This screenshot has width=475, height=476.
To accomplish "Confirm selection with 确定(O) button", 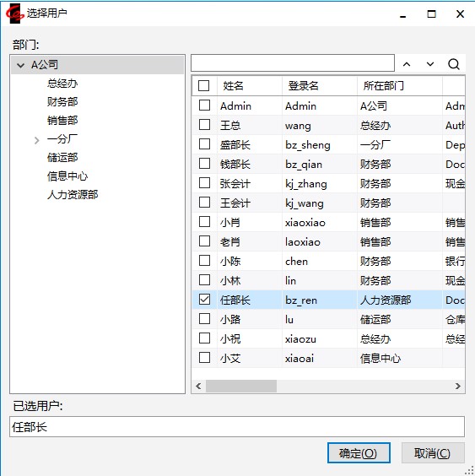I will click(359, 453).
